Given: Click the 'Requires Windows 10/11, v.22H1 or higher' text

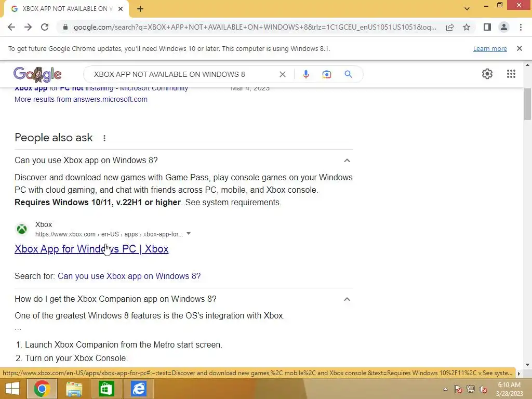Looking at the screenshot, I should (x=97, y=202).
